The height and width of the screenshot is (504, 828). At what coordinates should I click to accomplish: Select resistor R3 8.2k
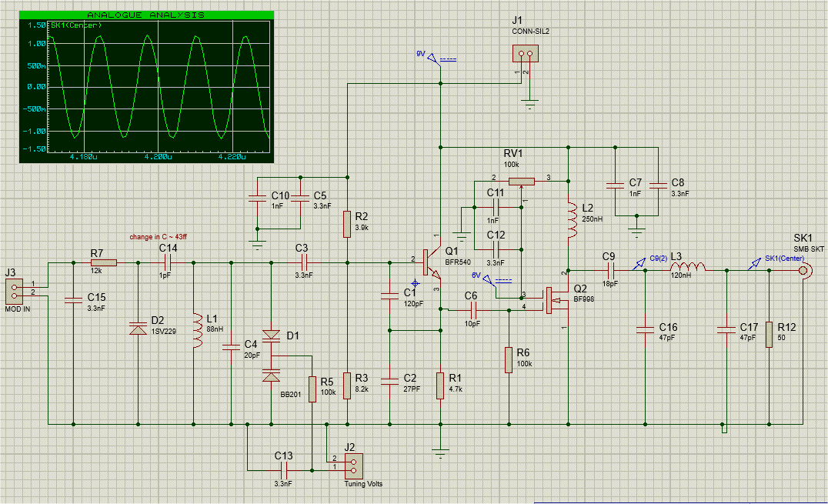[347, 386]
